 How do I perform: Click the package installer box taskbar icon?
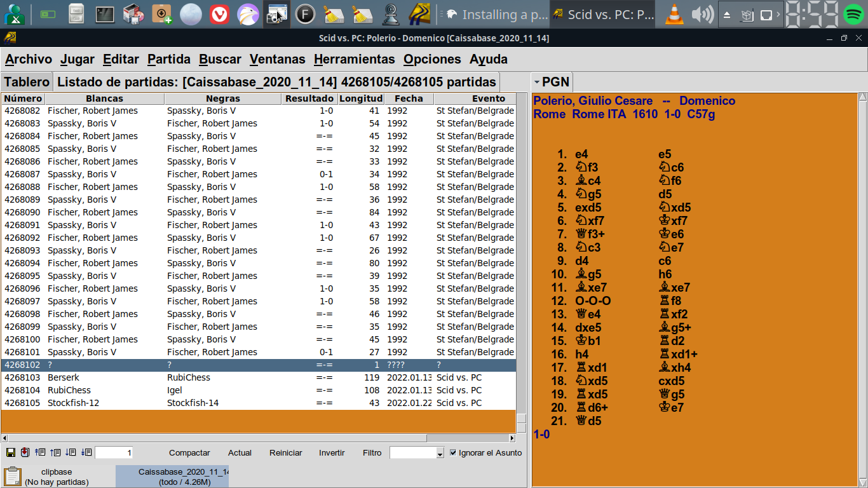point(161,14)
